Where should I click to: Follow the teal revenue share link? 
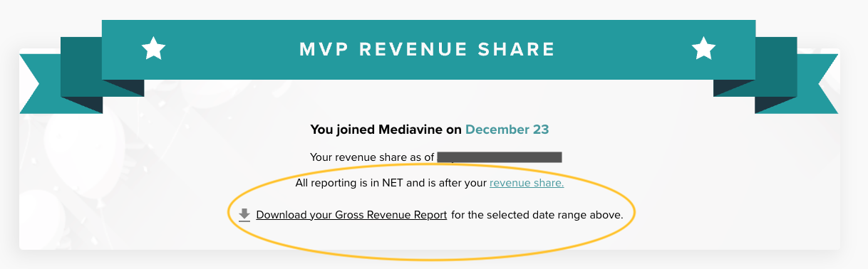527,183
